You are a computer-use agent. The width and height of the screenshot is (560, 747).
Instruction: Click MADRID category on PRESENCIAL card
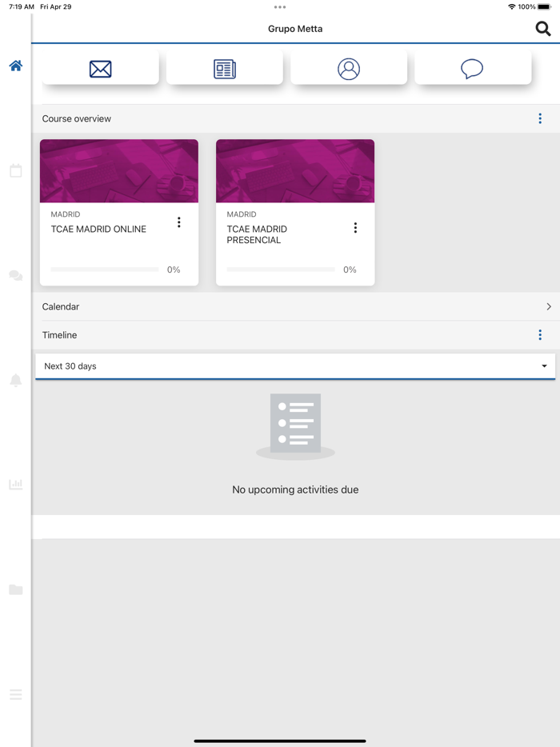tap(242, 214)
